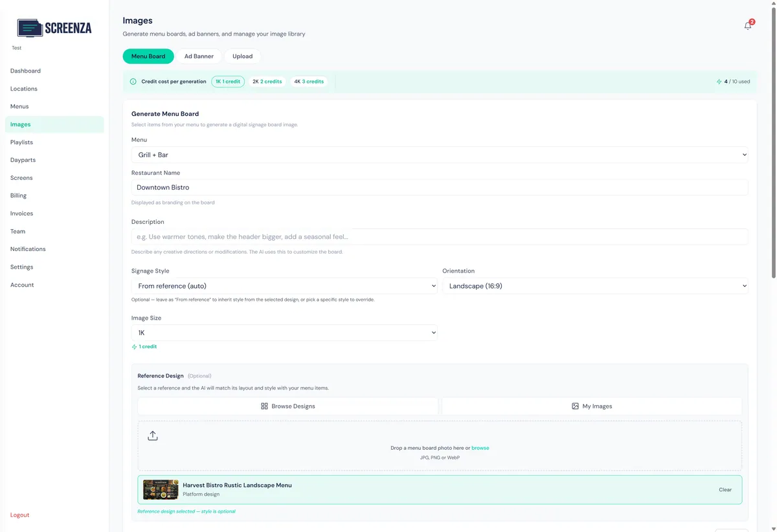Focus the Description input field
This screenshot has height=532, width=777.
click(440, 236)
